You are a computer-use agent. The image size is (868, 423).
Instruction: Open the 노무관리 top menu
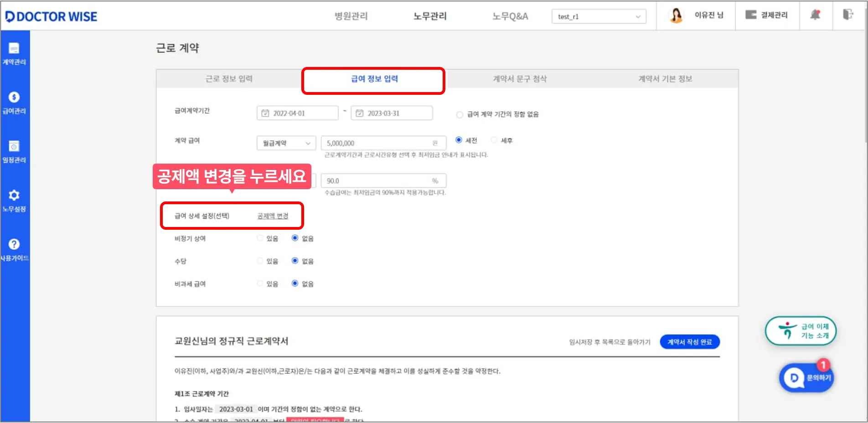[430, 16]
